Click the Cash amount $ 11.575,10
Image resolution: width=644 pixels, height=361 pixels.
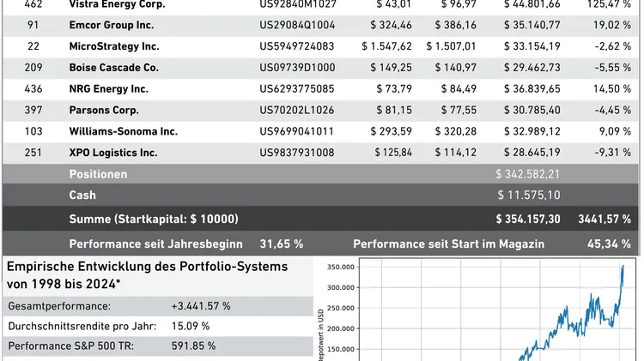(x=529, y=196)
